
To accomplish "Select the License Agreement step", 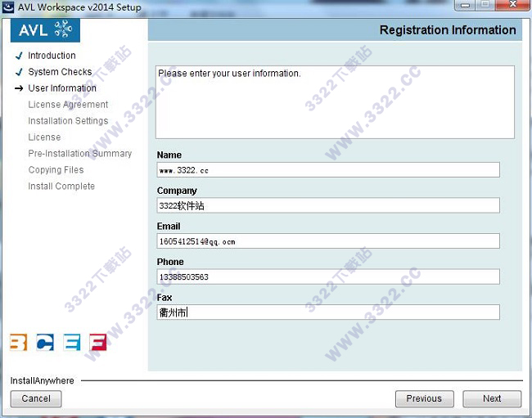I will (68, 105).
